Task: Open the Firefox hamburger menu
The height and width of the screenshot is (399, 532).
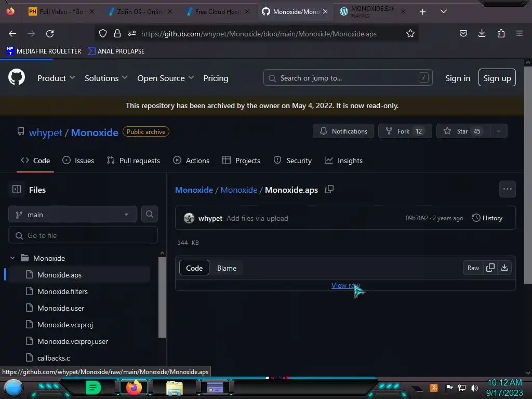Action: (x=520, y=33)
